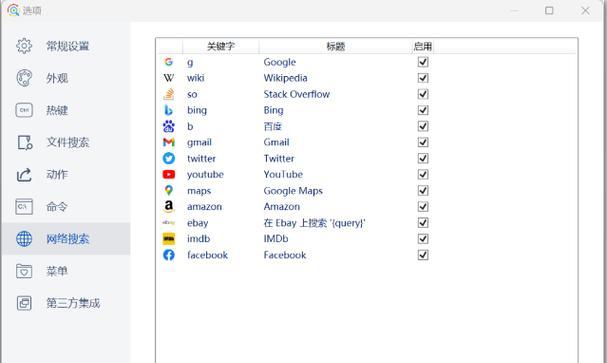Toggle Stack Overflow enabled checkbox

click(x=423, y=94)
